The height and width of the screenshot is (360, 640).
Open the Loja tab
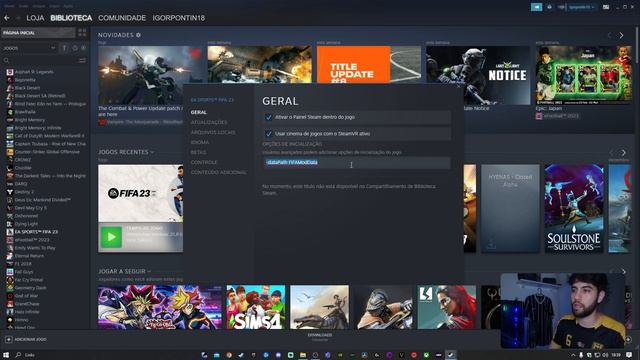pos(35,18)
